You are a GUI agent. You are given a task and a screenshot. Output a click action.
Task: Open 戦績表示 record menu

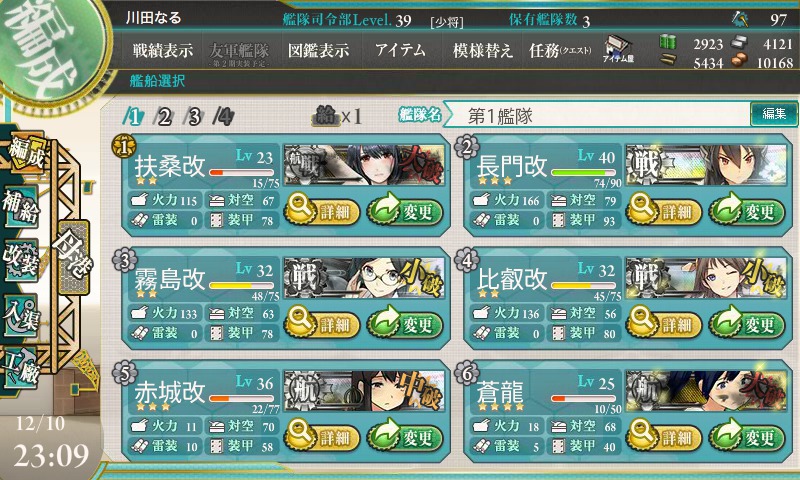pos(163,50)
